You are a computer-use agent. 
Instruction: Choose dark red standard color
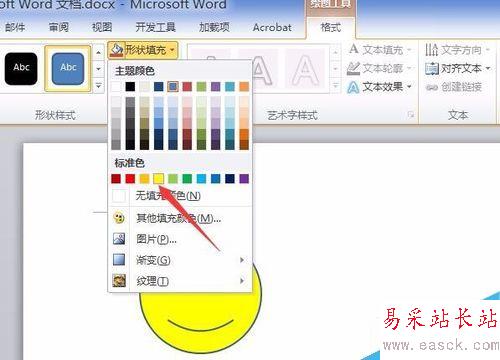pos(116,179)
